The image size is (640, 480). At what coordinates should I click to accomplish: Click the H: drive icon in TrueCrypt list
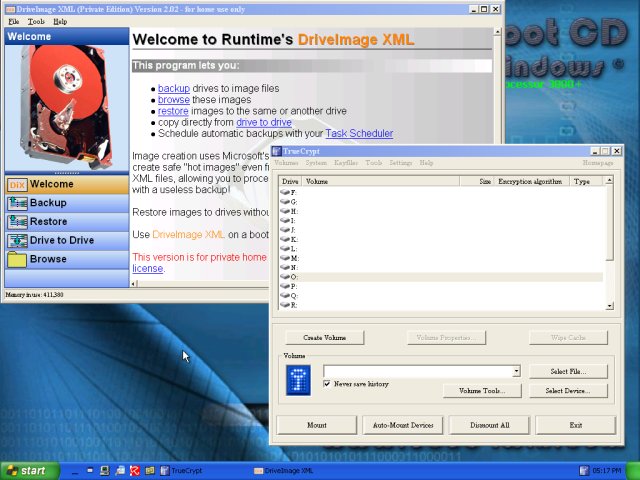click(285, 211)
